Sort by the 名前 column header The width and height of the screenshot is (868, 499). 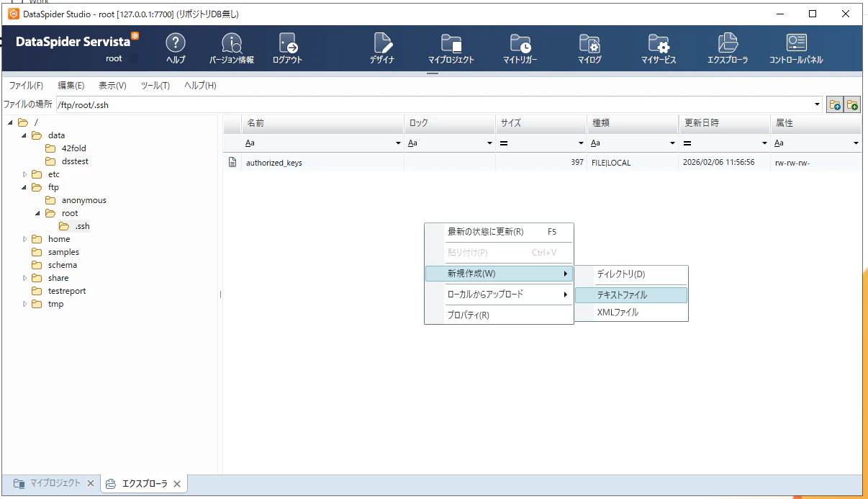pos(323,123)
